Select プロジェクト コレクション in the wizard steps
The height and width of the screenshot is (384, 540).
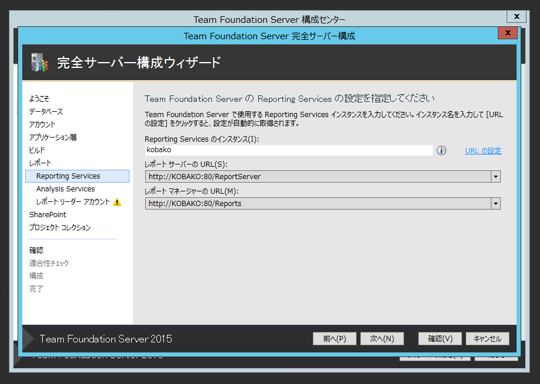coord(60,227)
